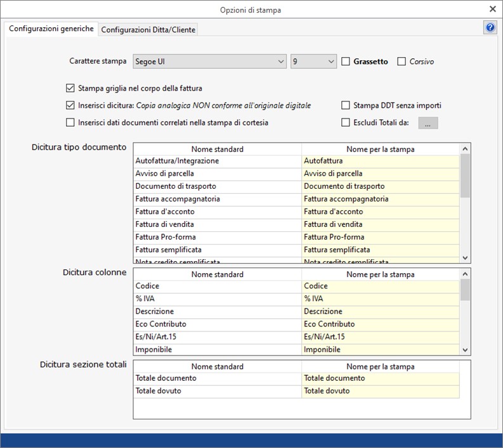Open the blue help question-mark icon
Screen dimensions: 503x448
[490, 28]
